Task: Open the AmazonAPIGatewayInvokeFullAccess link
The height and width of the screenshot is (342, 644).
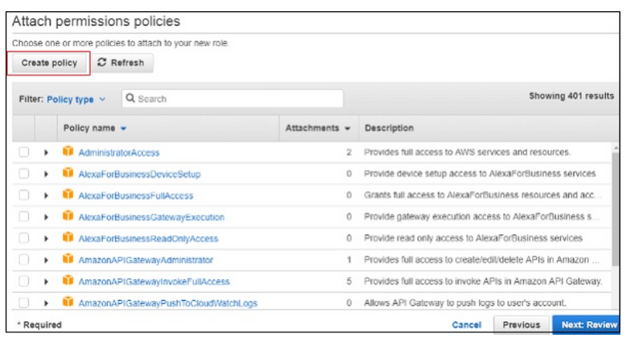Action: 154,282
